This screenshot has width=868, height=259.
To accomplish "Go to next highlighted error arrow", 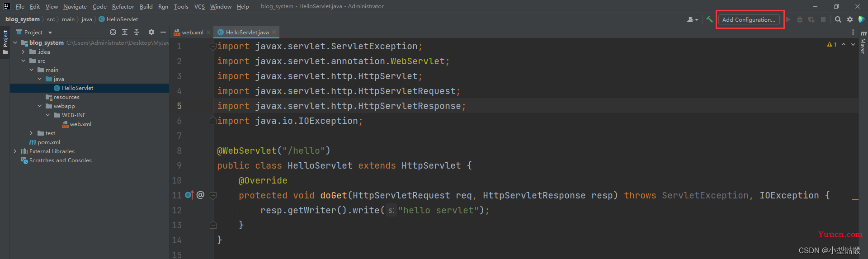I will point(853,44).
